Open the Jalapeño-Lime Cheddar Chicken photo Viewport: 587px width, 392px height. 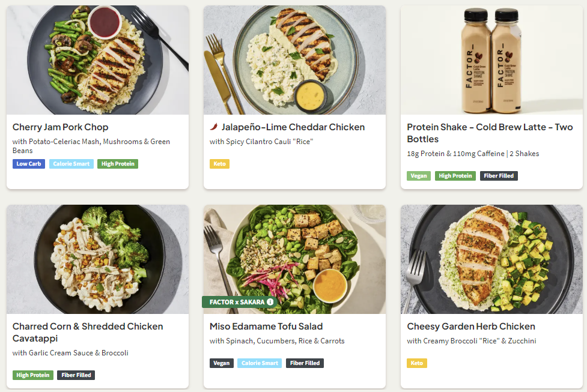tap(294, 60)
